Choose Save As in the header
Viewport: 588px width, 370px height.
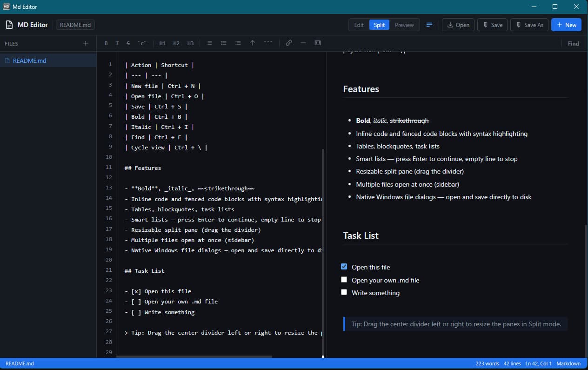click(x=529, y=25)
